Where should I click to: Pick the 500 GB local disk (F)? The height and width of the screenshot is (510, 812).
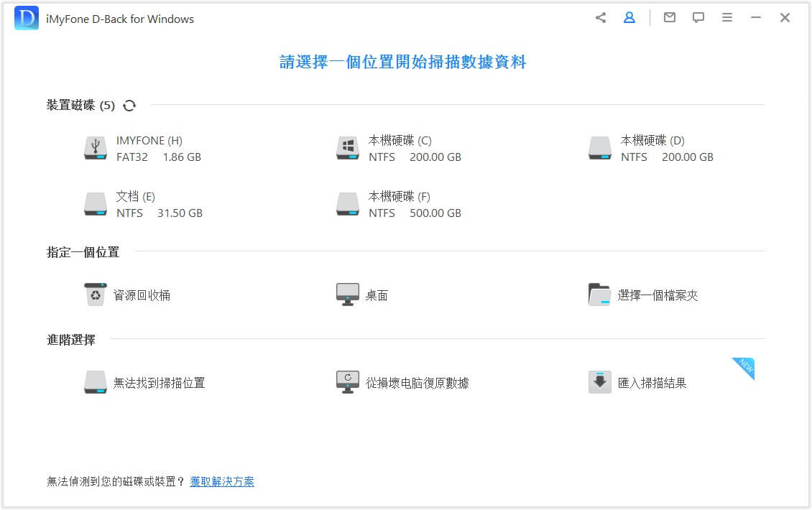tap(399, 204)
